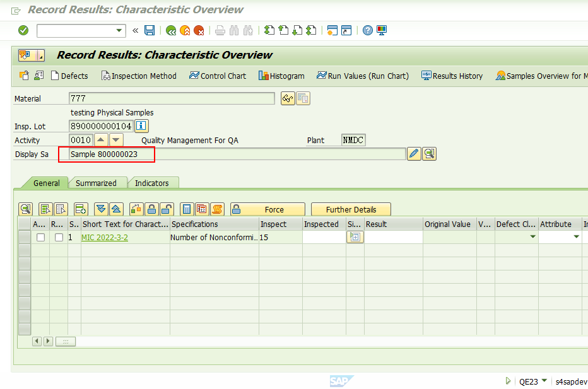Go to Last Page icon
The width and height of the screenshot is (588, 389).
(311, 30)
